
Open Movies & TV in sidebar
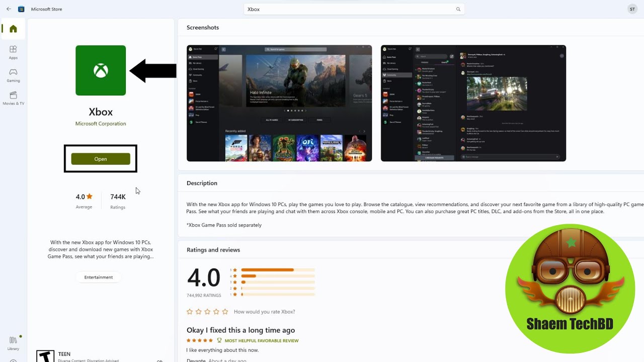(13, 99)
